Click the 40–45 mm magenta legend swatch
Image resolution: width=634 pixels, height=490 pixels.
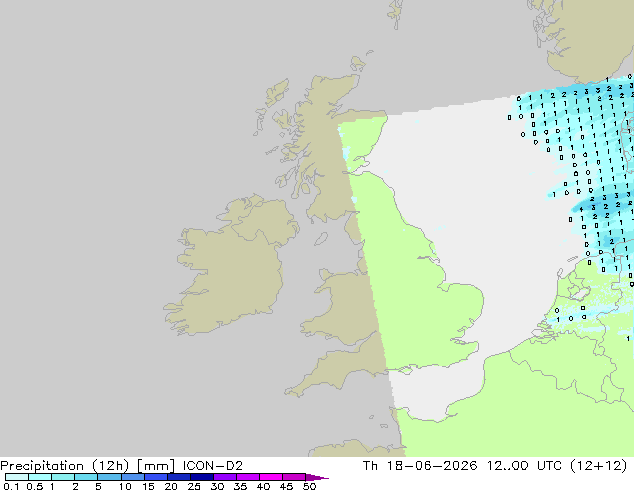tap(271, 477)
